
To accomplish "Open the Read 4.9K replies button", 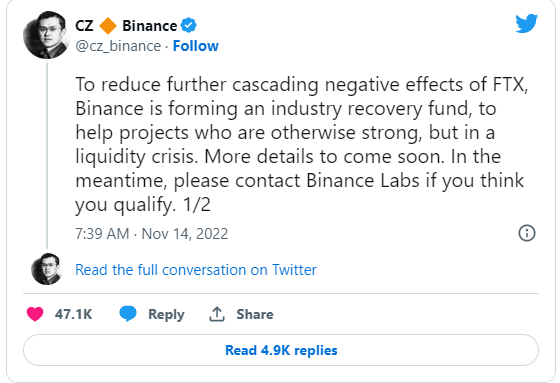I will click(281, 350).
